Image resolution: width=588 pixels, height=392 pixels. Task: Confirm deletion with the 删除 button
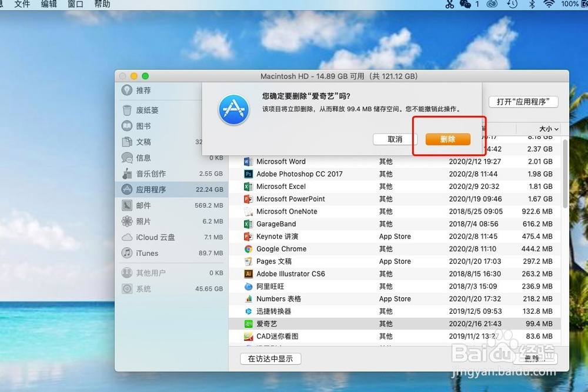coord(448,139)
